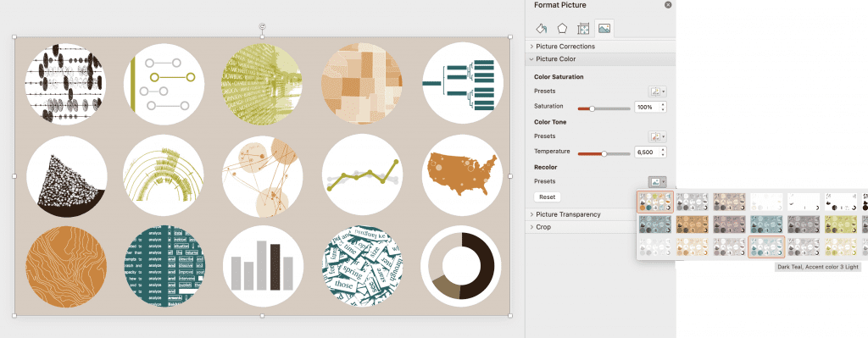Select the Sepia recolor preset
This screenshot has height=338, width=868.
tap(729, 202)
